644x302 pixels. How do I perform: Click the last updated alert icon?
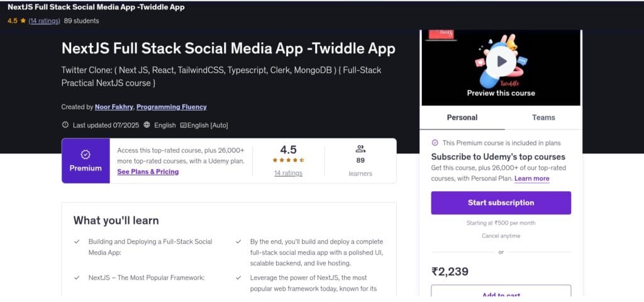click(x=65, y=125)
